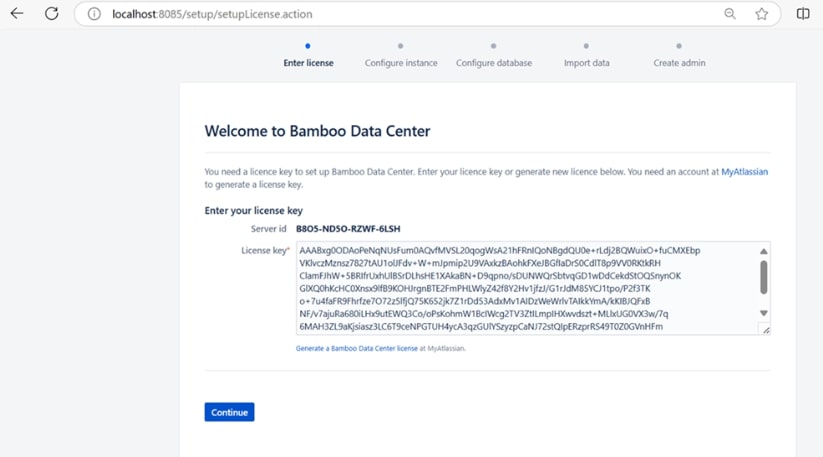The image size is (823, 457).
Task: Open the MyAtlassian link
Action: click(x=744, y=172)
